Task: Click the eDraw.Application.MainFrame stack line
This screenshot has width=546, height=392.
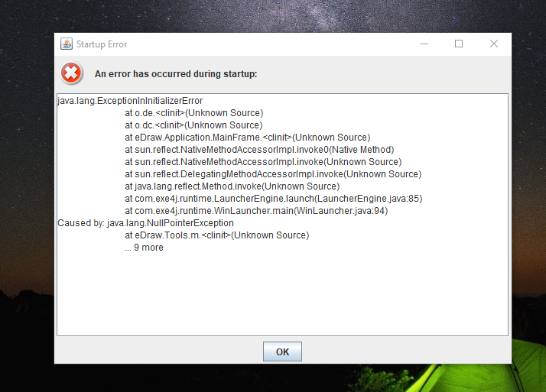Action: pyautogui.click(x=248, y=138)
